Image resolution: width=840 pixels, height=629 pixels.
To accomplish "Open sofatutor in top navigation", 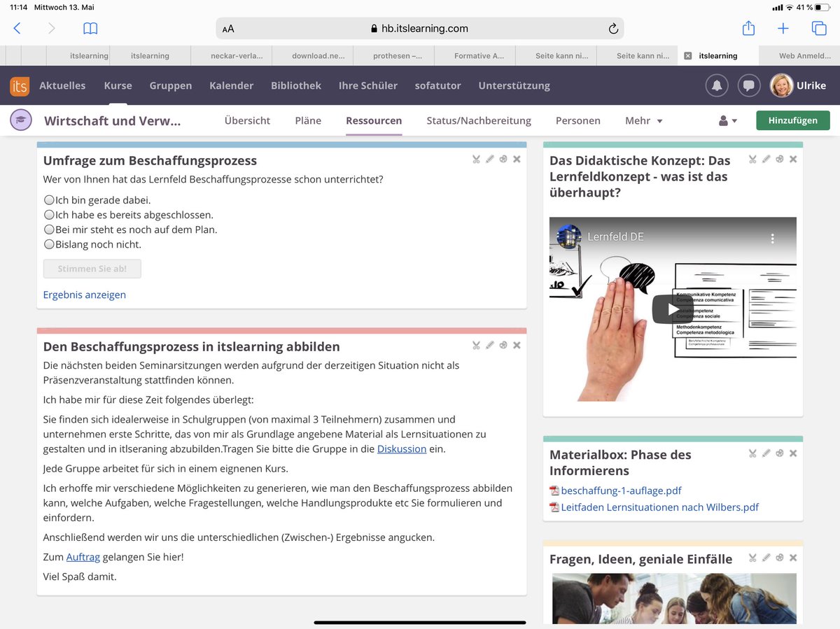I will (438, 85).
